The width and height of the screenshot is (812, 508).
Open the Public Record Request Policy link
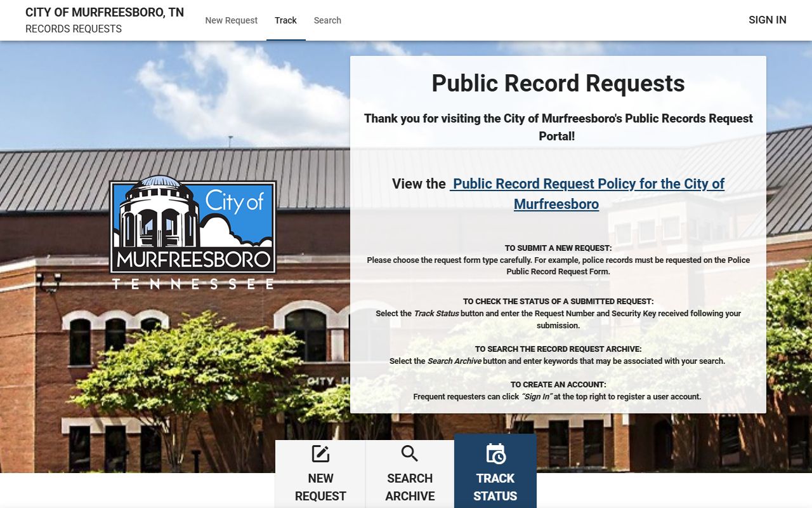tap(587, 194)
